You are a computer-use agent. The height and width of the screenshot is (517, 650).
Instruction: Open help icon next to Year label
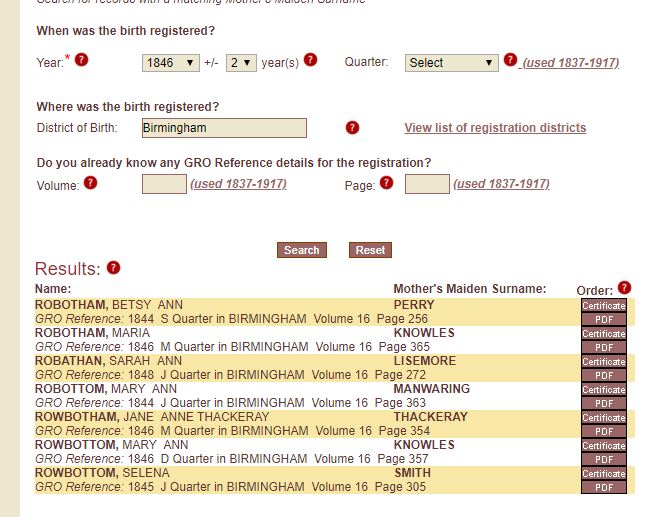point(82,60)
